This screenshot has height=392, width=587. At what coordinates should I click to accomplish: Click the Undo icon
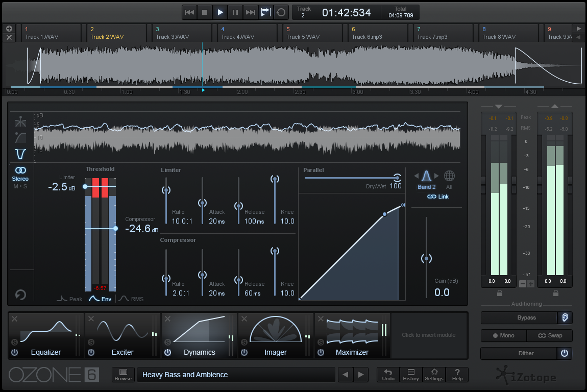click(x=388, y=375)
